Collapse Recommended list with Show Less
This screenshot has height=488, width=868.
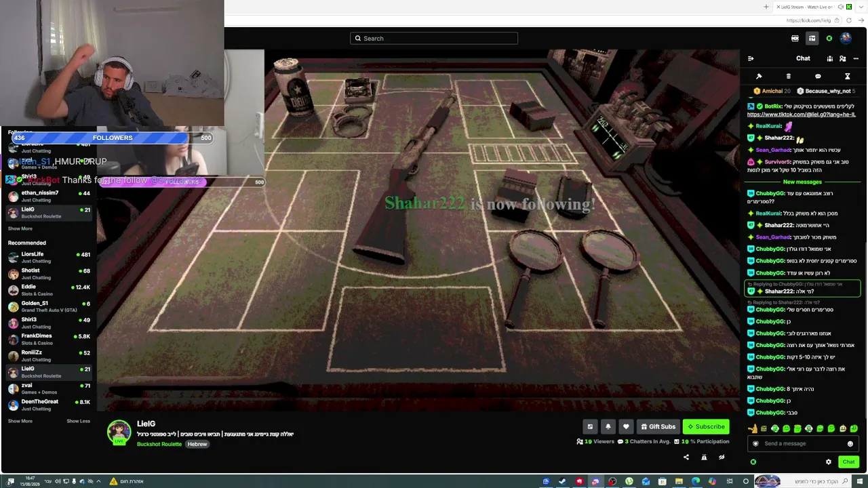[x=78, y=421]
